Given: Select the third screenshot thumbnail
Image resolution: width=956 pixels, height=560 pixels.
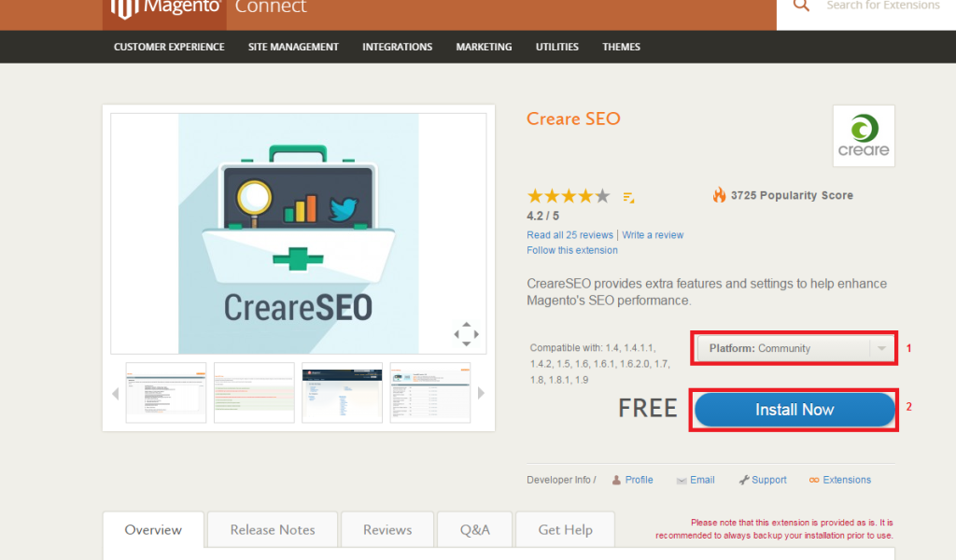Looking at the screenshot, I should [x=342, y=392].
